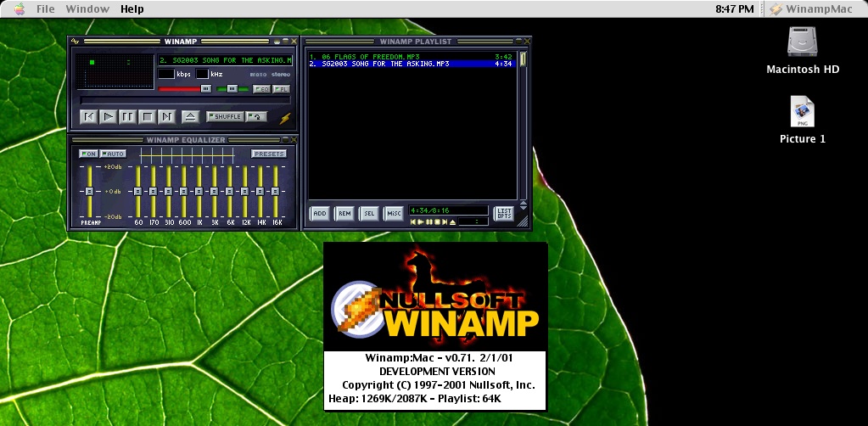Click the mini previous button in playlist window
868x426 pixels.
413,221
